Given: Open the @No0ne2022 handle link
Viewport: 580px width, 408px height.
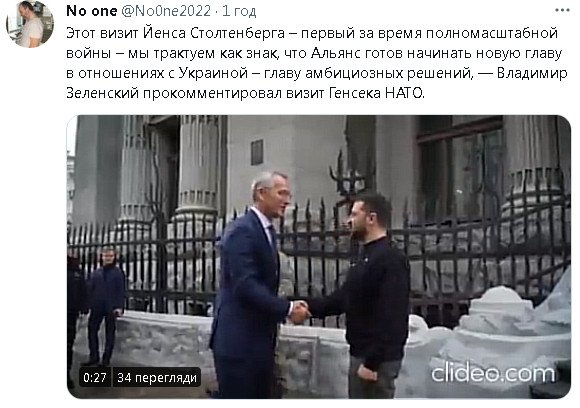Looking at the screenshot, I should tap(166, 11).
